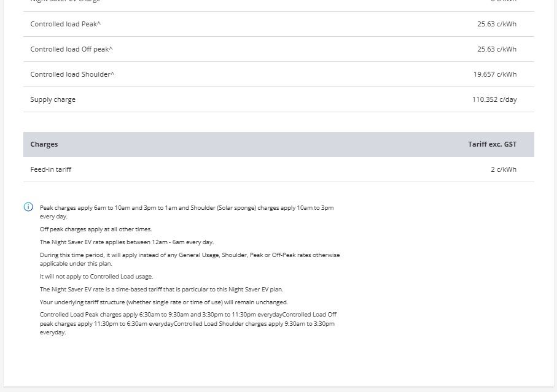This screenshot has height=392, width=557.
Task: Select the 19.657 c/kWh shoulder rate
Action: (495, 75)
